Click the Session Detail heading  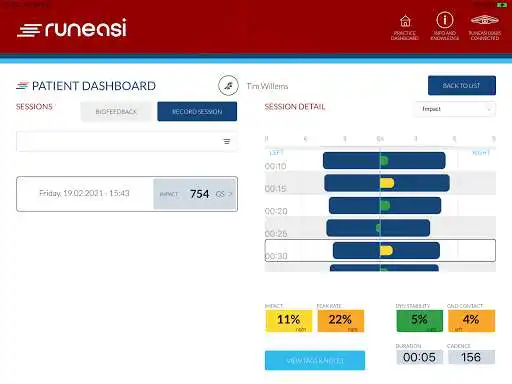click(x=295, y=107)
